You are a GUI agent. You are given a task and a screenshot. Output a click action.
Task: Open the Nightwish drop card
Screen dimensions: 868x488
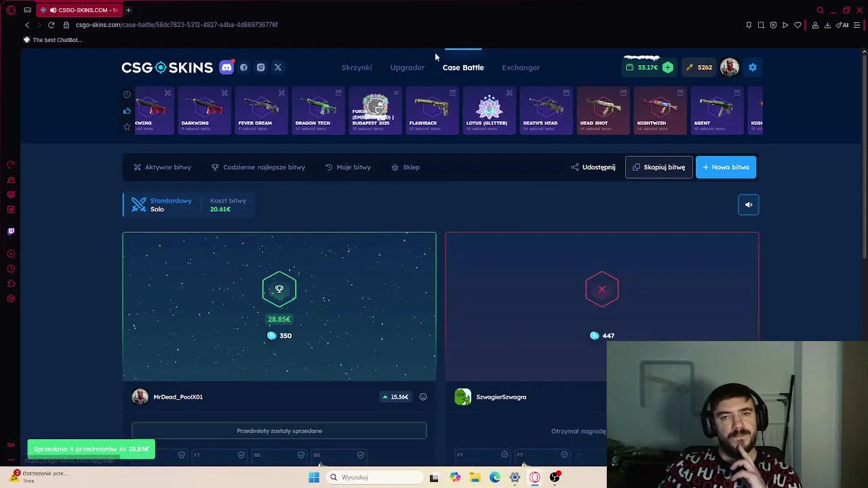pos(659,110)
